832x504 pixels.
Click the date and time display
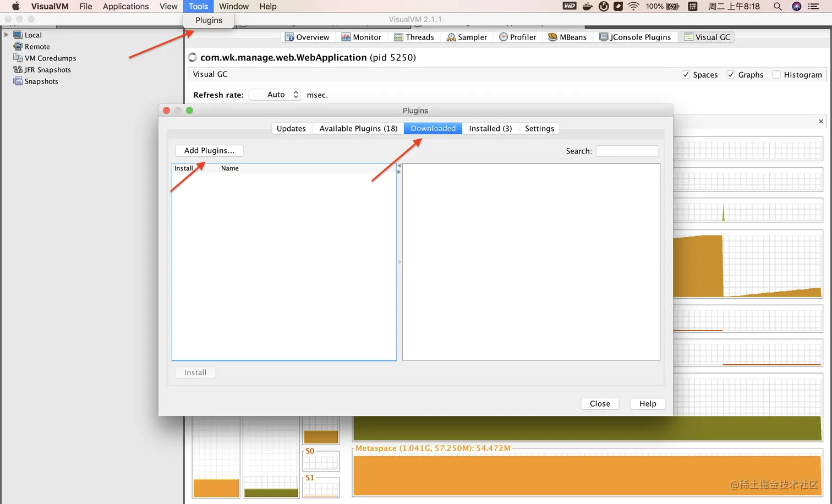point(734,6)
